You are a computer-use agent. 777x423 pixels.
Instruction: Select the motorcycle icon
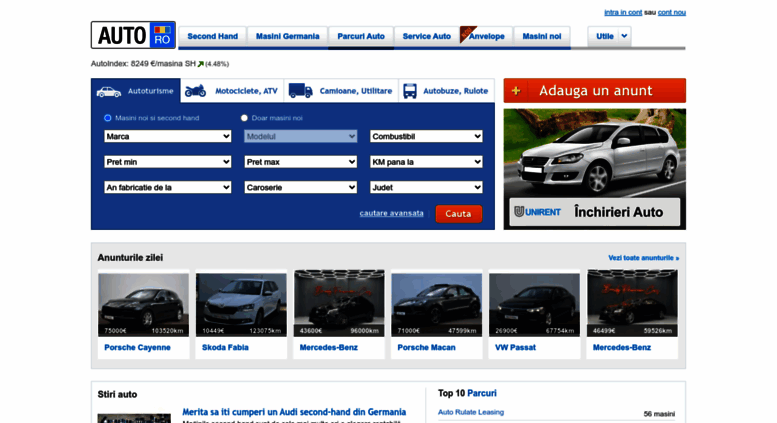(x=195, y=91)
